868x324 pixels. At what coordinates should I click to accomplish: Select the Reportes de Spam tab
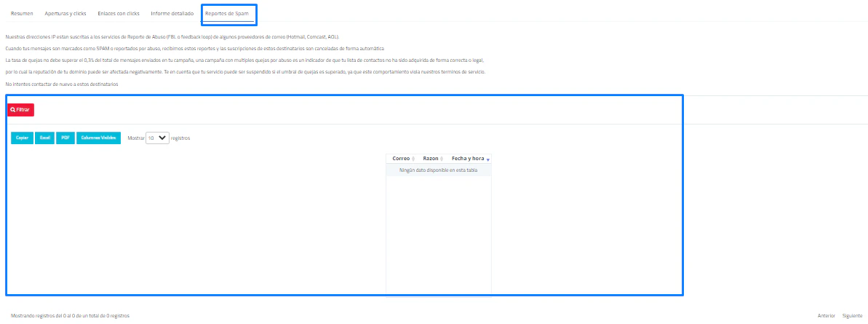point(228,13)
